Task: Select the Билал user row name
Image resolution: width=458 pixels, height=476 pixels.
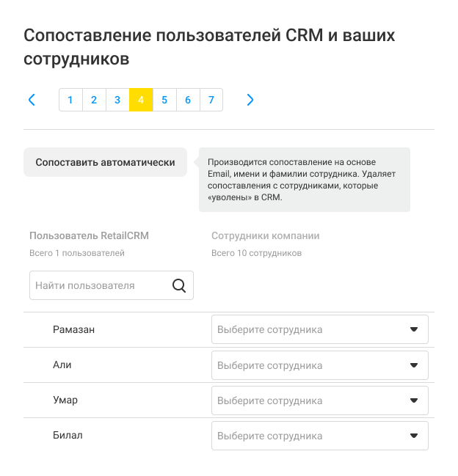Action: tap(68, 436)
